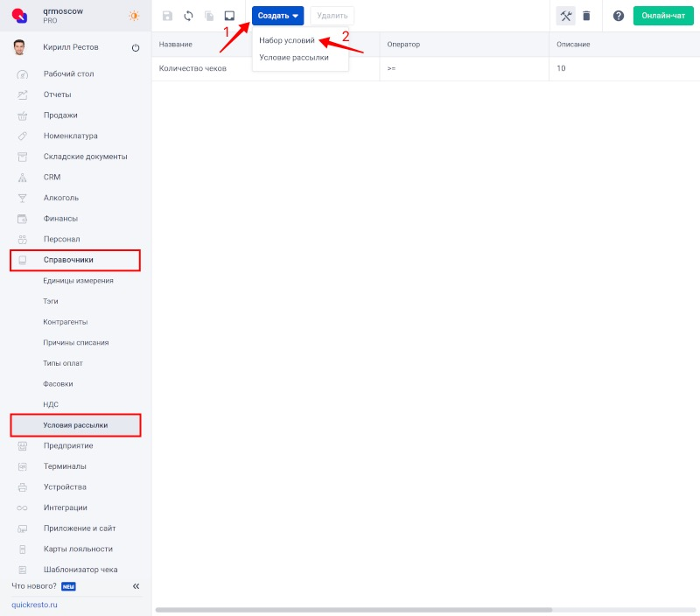Viewport: 700px width, 616px height.
Task: Click the Персонал people icon
Action: tap(23, 239)
